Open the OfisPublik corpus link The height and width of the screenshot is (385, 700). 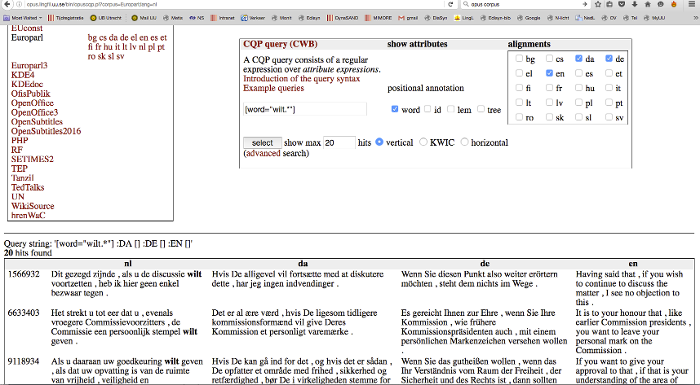point(31,93)
